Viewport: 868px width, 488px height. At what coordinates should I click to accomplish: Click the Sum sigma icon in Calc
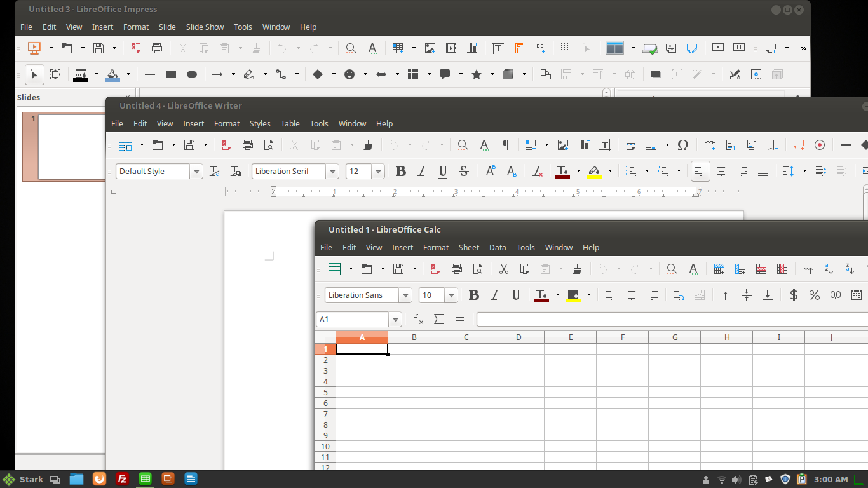(x=439, y=319)
